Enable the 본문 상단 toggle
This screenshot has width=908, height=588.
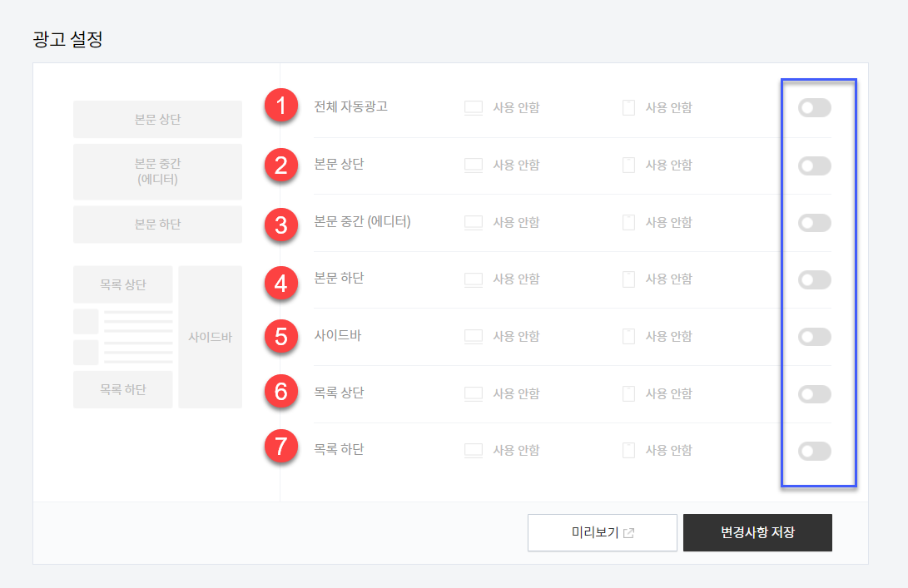click(813, 166)
